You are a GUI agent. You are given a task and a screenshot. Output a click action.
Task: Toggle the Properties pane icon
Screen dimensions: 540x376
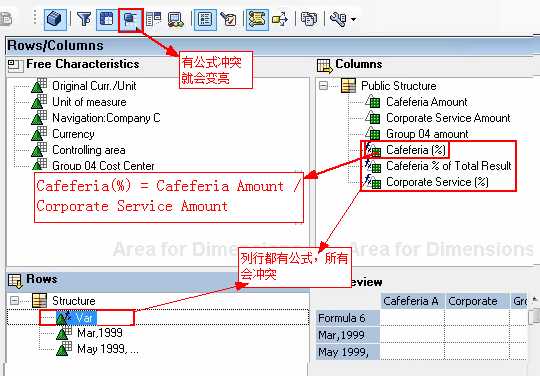click(x=206, y=19)
